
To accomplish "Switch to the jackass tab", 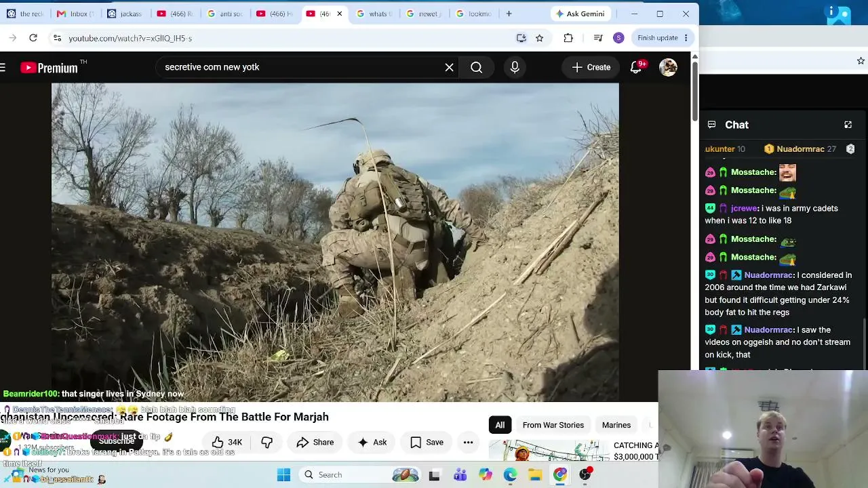I will 125,14.
